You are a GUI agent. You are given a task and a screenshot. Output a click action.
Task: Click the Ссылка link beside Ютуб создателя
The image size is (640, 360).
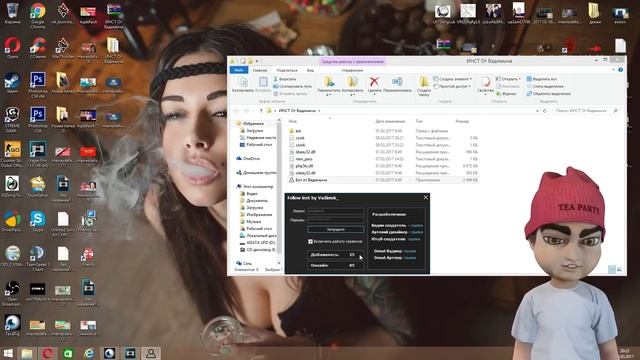click(414, 239)
